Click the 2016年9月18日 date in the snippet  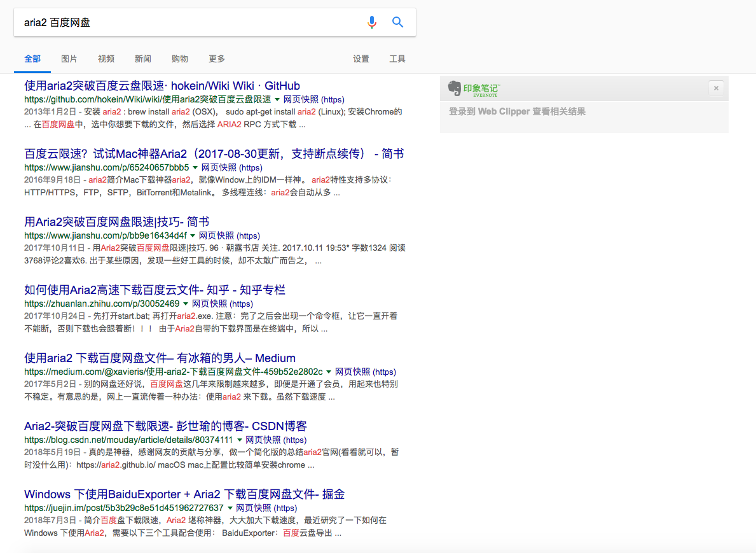pos(53,180)
